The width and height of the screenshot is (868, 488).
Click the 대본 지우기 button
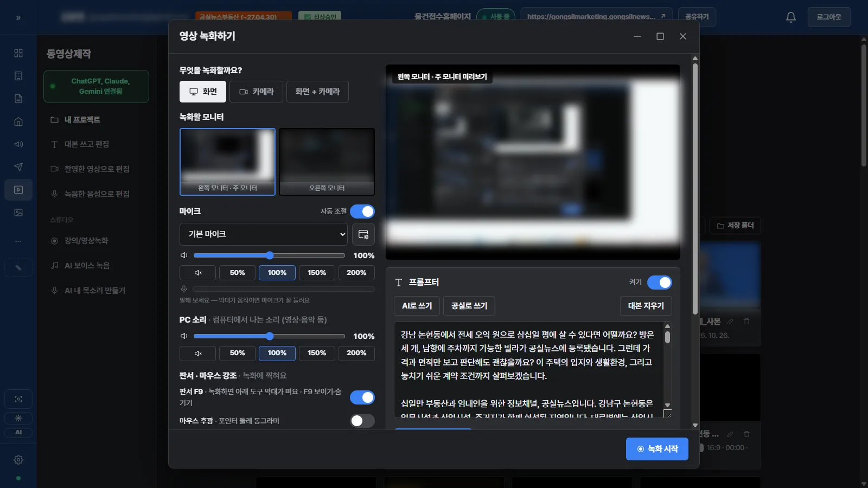(x=646, y=306)
